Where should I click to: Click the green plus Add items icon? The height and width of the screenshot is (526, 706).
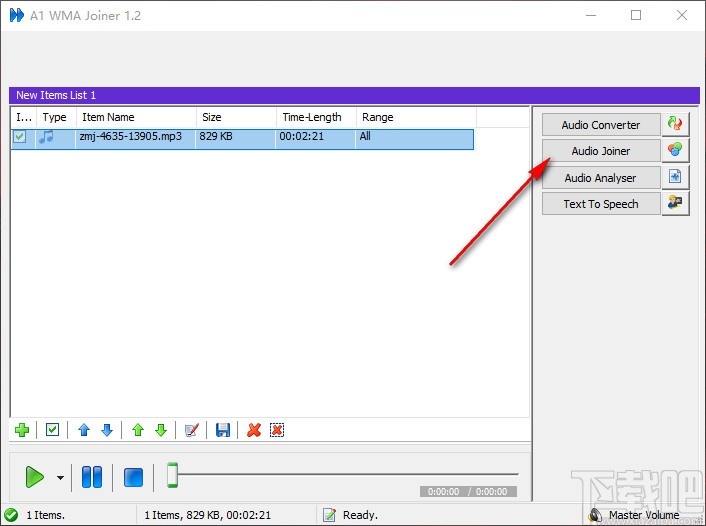[22, 430]
